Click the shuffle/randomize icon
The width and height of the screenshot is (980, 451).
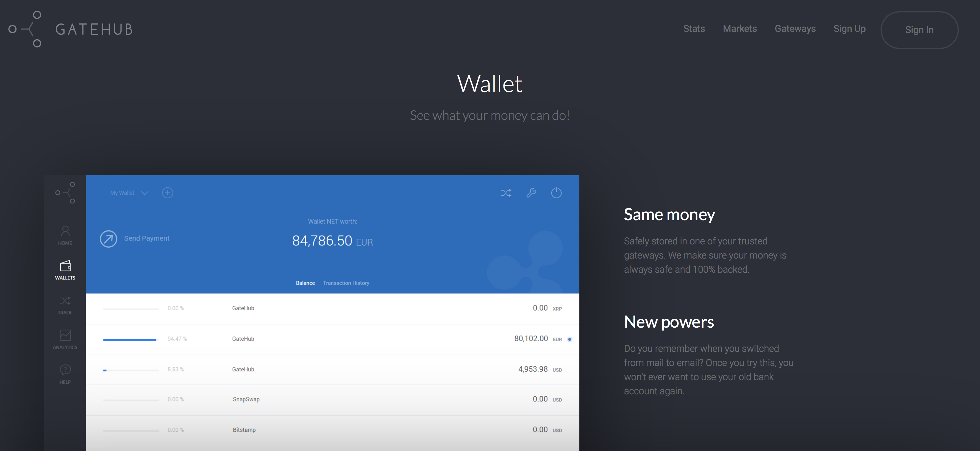click(507, 193)
